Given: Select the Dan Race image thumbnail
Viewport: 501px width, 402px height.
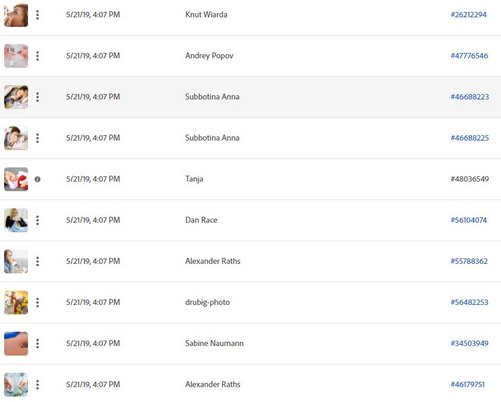Looking at the screenshot, I should (x=16, y=220).
